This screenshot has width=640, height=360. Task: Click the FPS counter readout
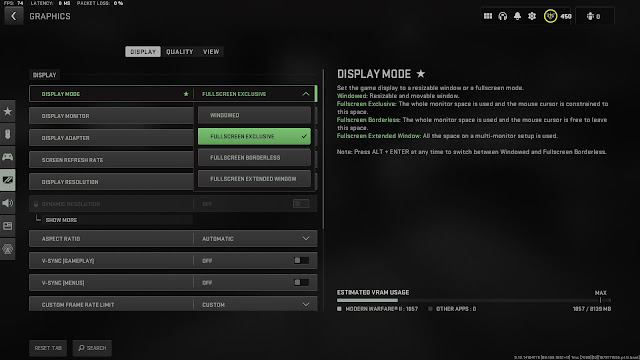point(13,3)
